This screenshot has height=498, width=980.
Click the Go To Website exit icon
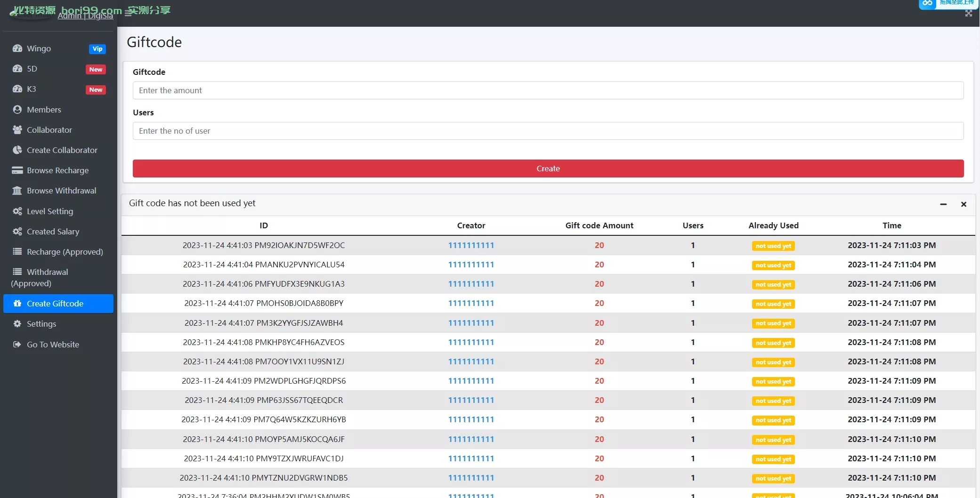pyautogui.click(x=17, y=345)
